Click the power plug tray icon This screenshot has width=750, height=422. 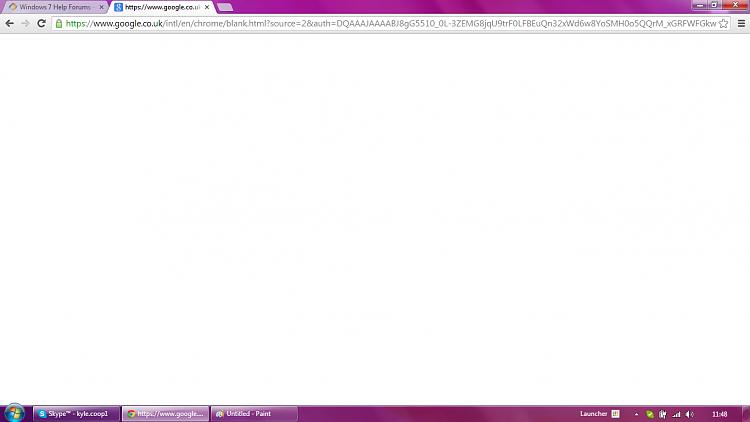click(662, 414)
